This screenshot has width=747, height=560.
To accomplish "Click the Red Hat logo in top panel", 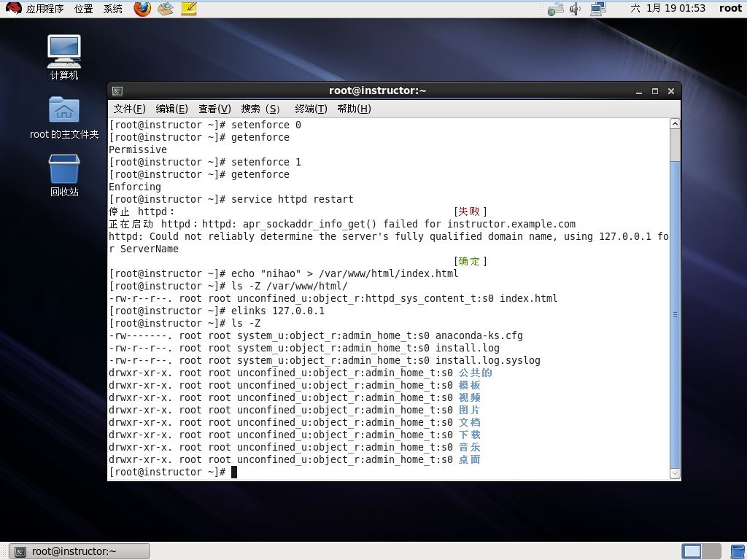I will coord(14,8).
